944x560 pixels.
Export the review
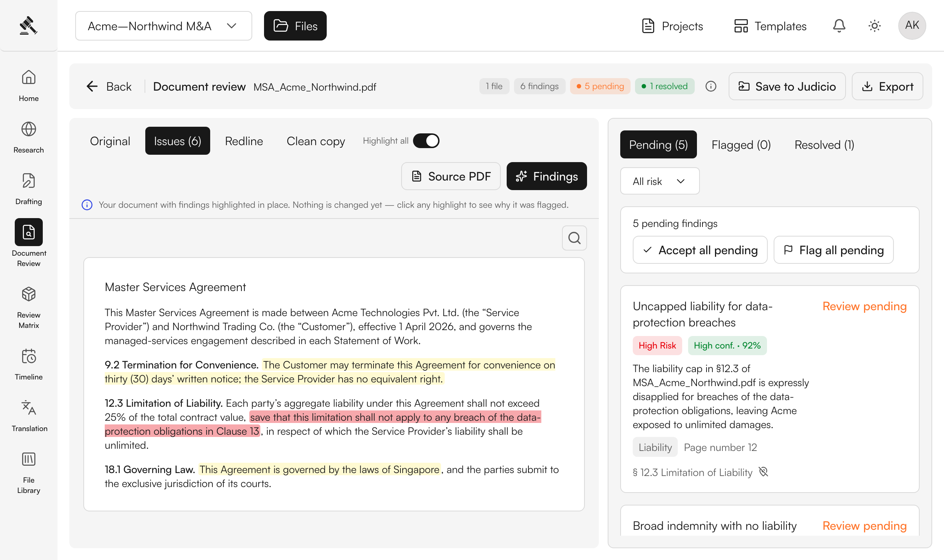pos(887,87)
